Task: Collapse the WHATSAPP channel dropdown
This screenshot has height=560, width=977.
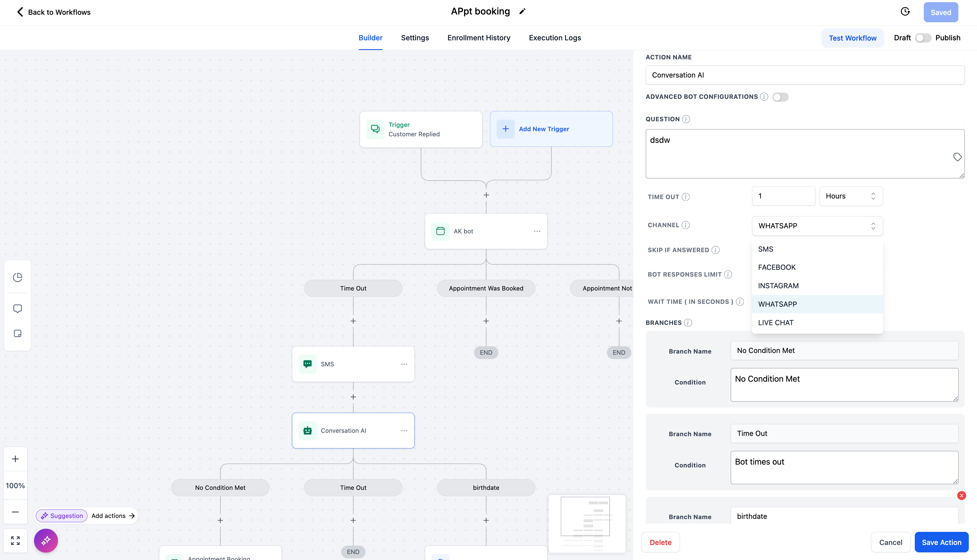Action: pyautogui.click(x=817, y=226)
